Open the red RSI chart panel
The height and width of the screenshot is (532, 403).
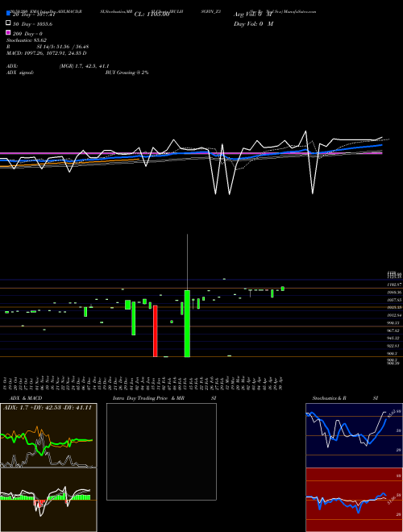pos(354,500)
